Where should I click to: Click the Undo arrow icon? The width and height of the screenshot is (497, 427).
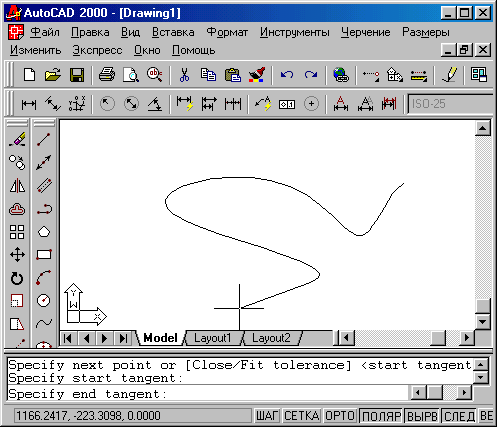[x=287, y=75]
